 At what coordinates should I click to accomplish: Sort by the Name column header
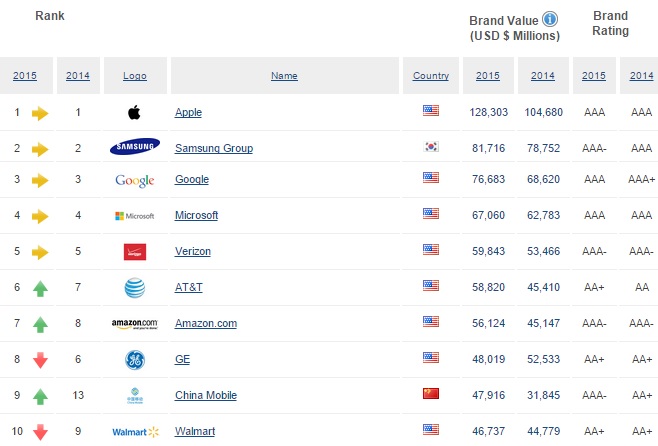tap(284, 75)
